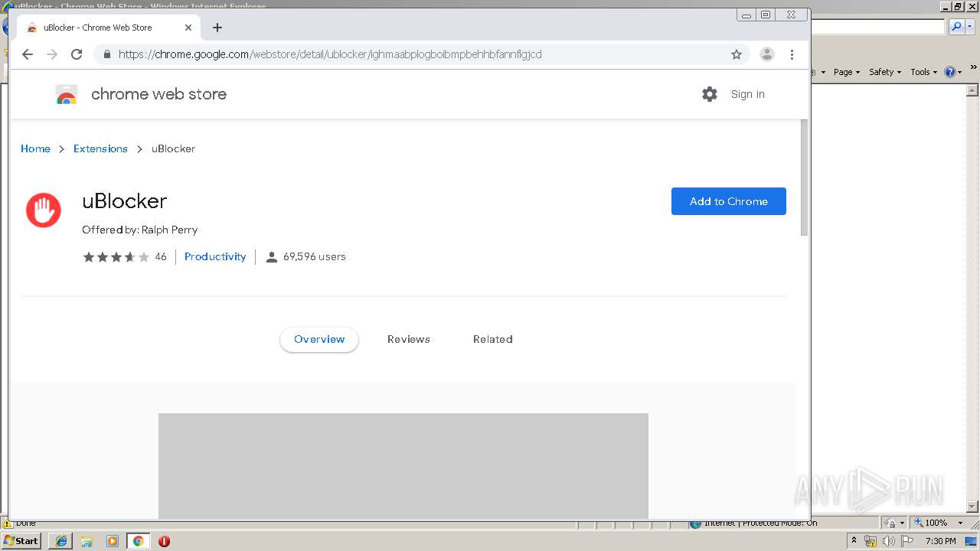Image resolution: width=980 pixels, height=551 pixels.
Task: Click the uBlocker extension title
Action: (124, 201)
